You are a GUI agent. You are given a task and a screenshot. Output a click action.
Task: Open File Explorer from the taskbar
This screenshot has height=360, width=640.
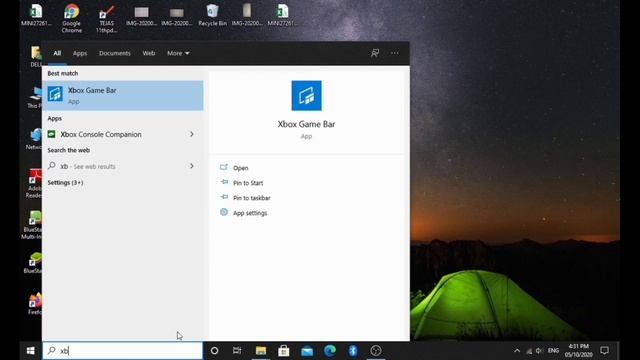(261, 351)
